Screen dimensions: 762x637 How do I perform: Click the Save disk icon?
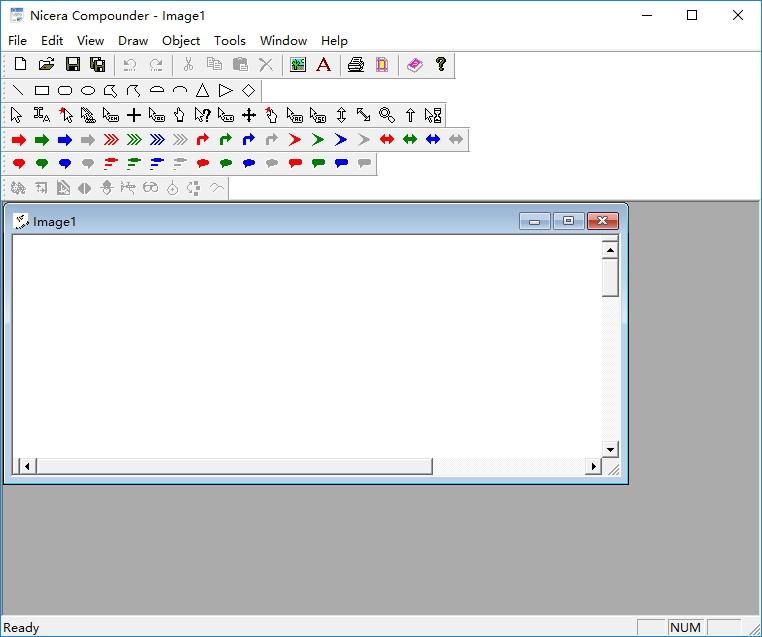coord(73,64)
